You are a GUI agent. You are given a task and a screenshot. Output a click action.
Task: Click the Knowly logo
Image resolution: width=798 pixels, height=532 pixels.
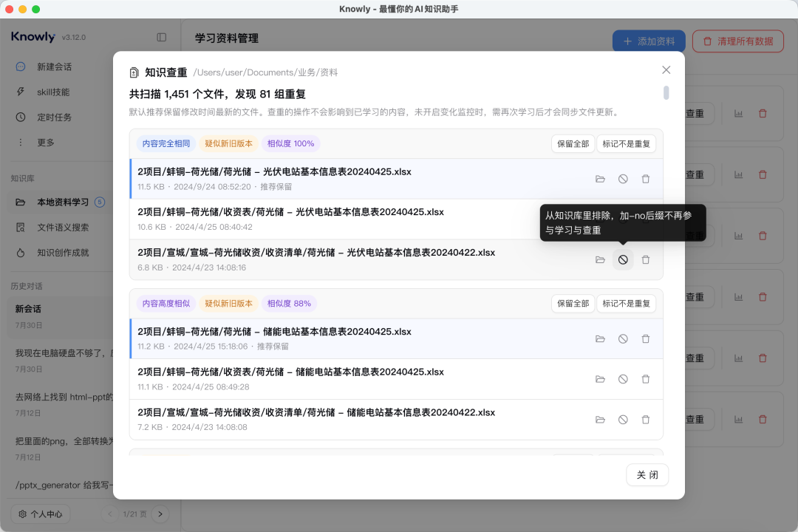(33, 37)
